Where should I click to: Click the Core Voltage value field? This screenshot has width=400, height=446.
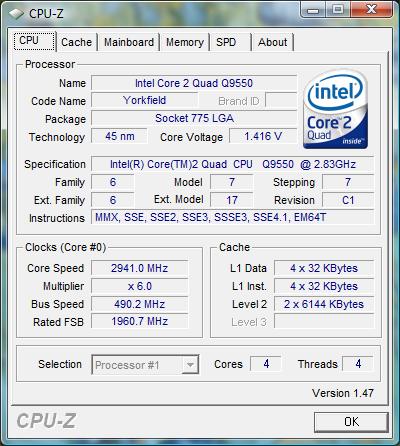click(x=263, y=136)
